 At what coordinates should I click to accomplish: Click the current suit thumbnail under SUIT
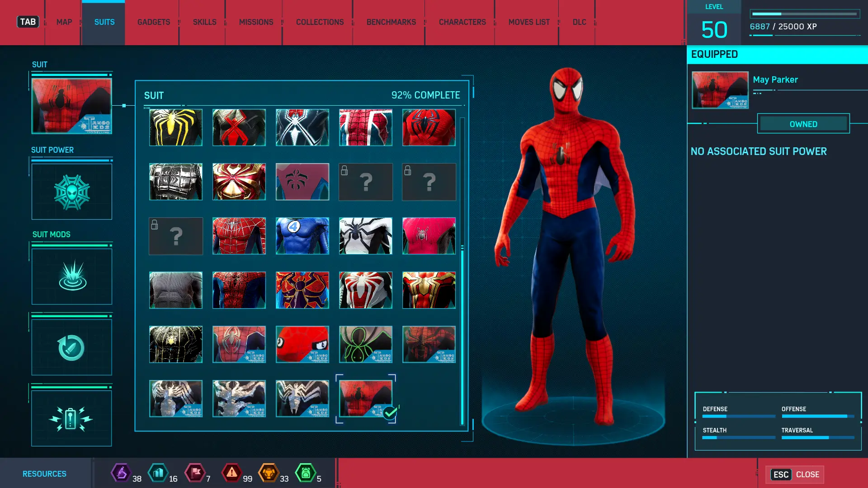pyautogui.click(x=72, y=106)
